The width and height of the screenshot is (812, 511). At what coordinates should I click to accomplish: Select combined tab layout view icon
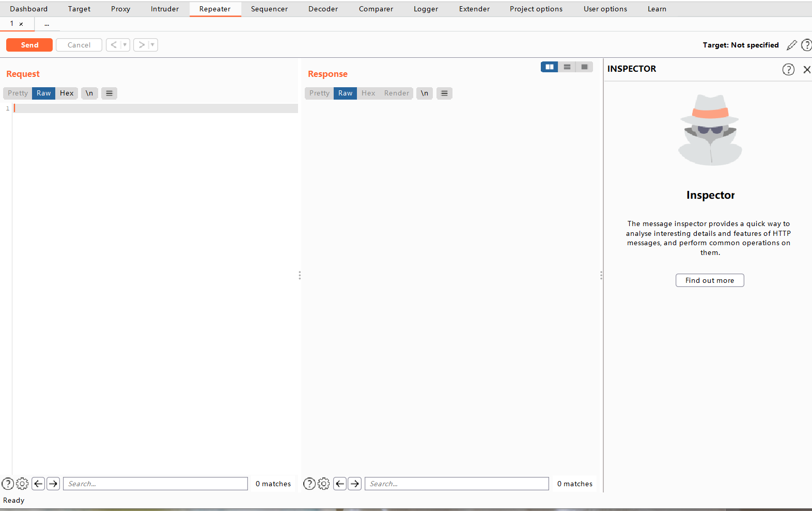(584, 67)
